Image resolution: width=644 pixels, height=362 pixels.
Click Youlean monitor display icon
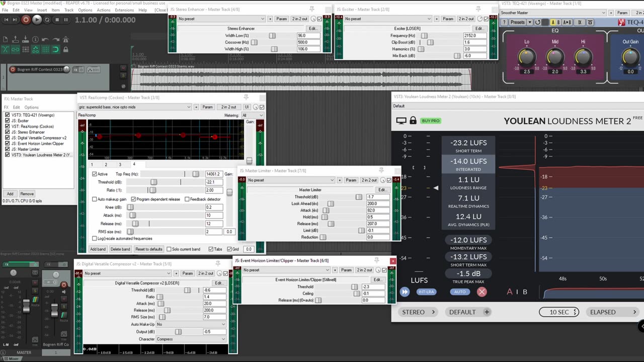coord(401,121)
